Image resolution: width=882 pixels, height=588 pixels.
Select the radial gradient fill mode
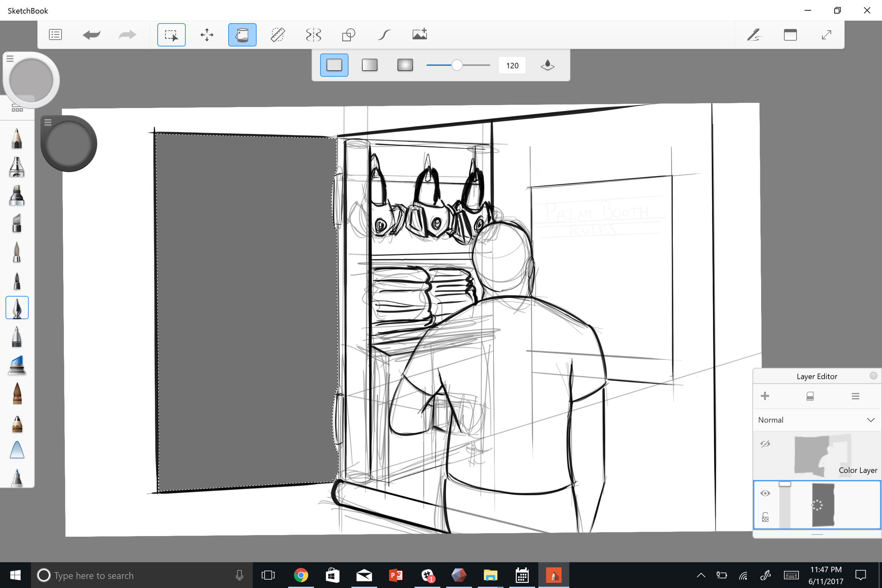click(x=405, y=65)
